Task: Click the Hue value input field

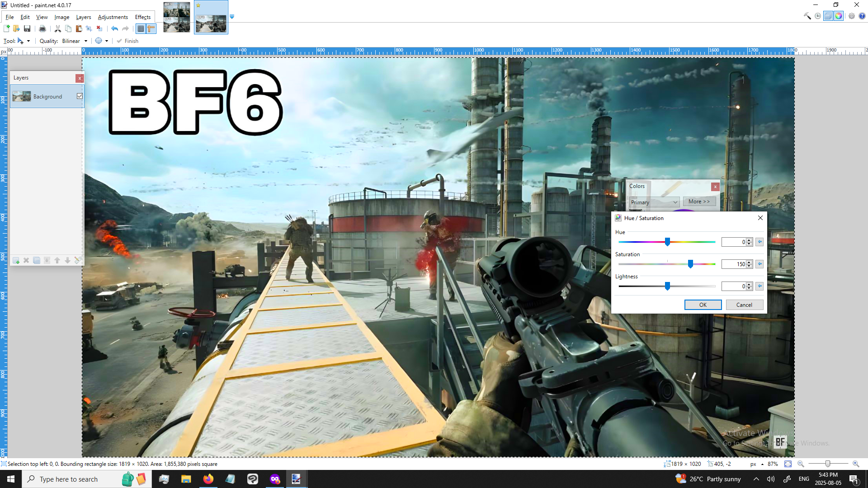Action: (734, 242)
